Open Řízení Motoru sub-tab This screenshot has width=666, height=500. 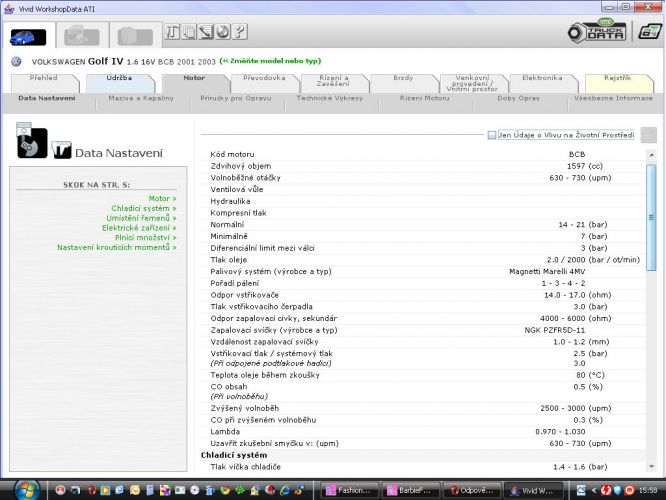(424, 98)
